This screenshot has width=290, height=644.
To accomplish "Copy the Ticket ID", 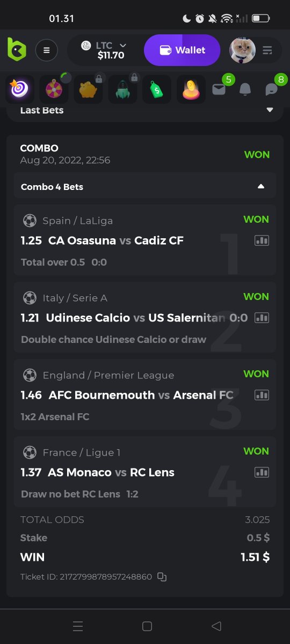I will 162,577.
